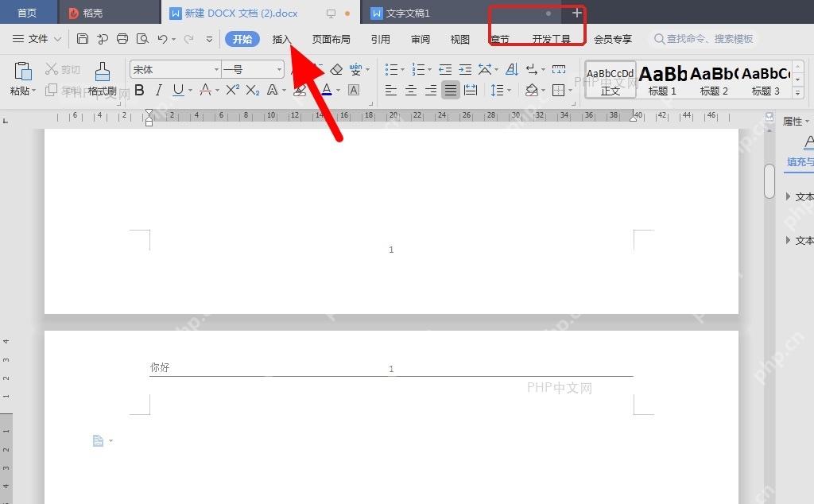Open the 文件 menu dropdown arrow
Viewport: 814px width, 504px height.
[57, 39]
